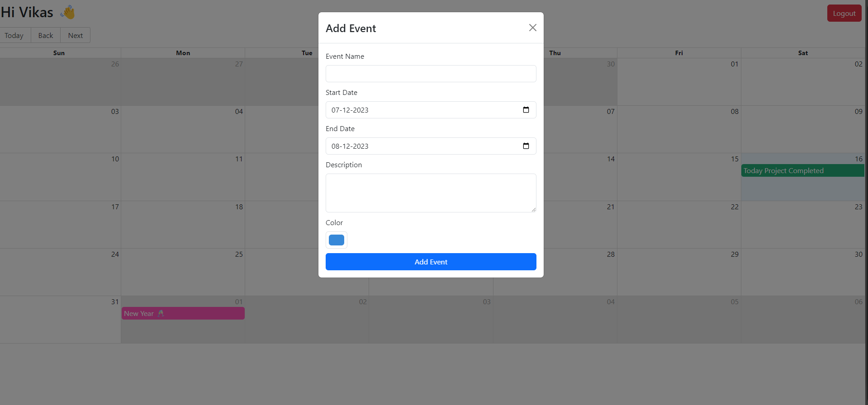Open the blue Color swatch picker
The width and height of the screenshot is (868, 405).
337,240
